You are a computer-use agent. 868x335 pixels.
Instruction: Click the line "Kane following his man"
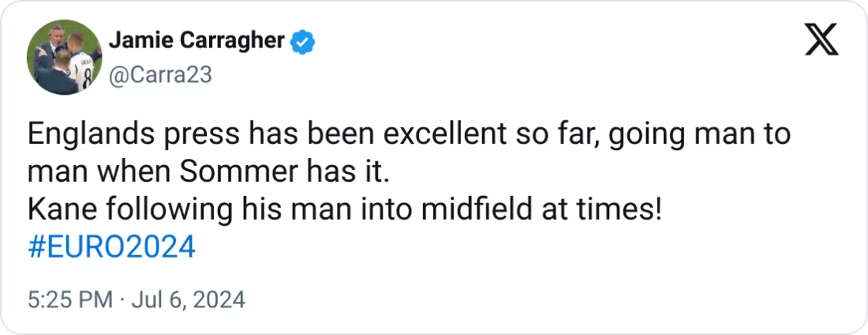345,209
